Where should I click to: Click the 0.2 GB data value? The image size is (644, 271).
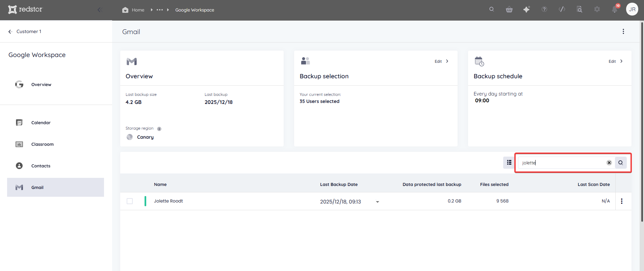(x=455, y=201)
